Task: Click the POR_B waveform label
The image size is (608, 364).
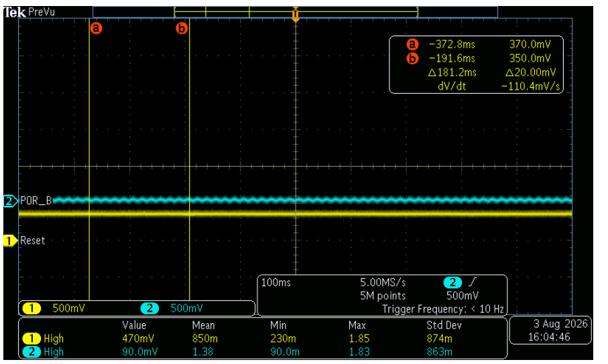Action: click(x=36, y=201)
